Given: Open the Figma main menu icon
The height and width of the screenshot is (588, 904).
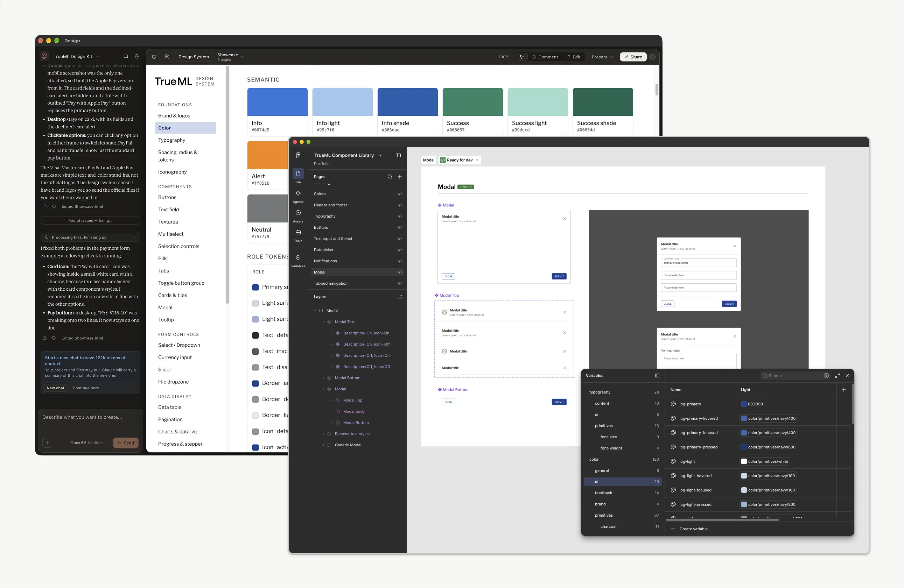Looking at the screenshot, I should coord(298,155).
